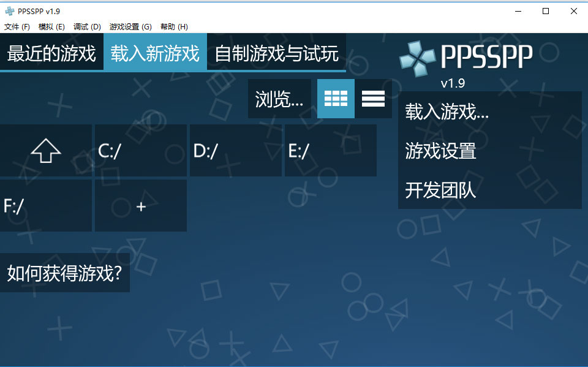Open 游戏设置 in the side menu
Viewport: 588px width, 367px height.
pos(490,151)
